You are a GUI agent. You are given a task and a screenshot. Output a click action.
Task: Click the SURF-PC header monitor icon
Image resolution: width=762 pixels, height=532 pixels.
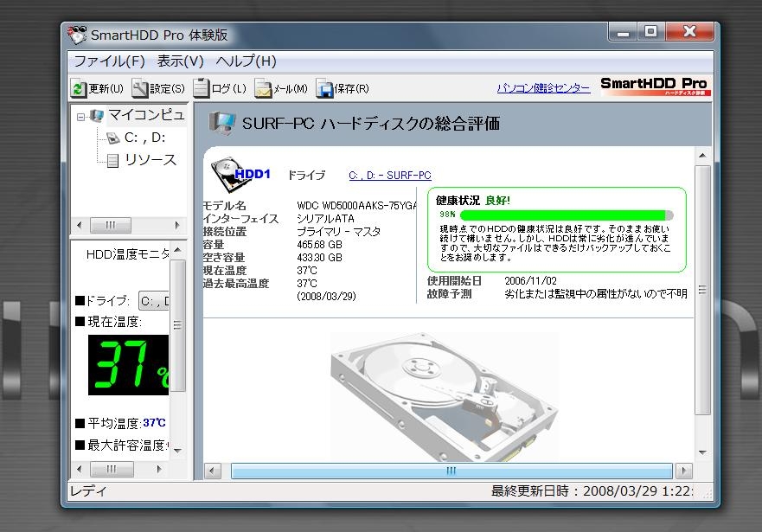click(222, 123)
